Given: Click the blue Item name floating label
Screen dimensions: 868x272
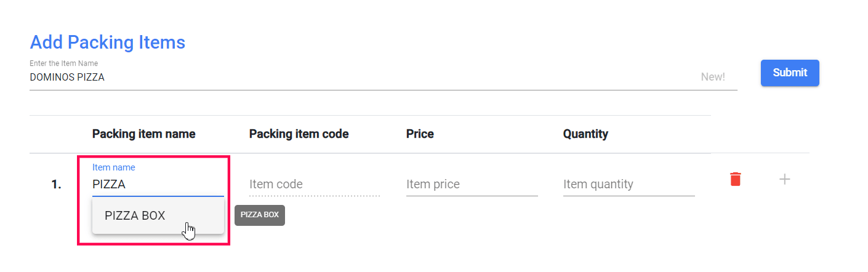Looking at the screenshot, I should (x=114, y=167).
